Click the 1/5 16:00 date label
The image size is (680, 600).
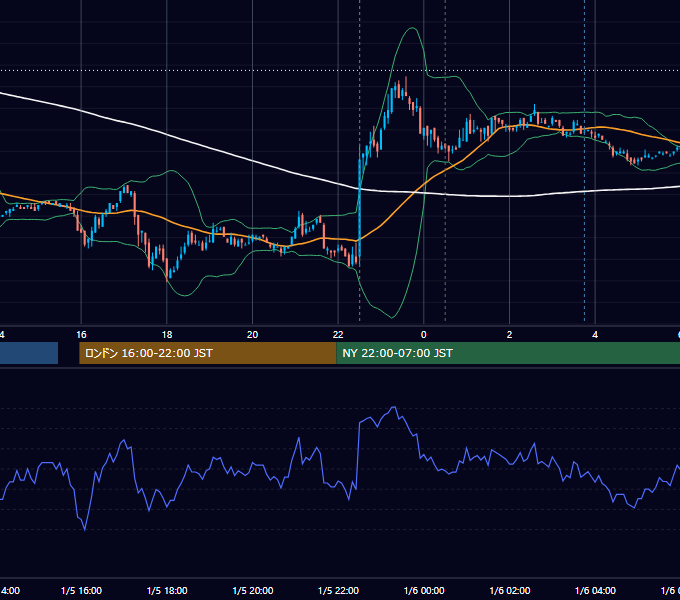point(81,590)
